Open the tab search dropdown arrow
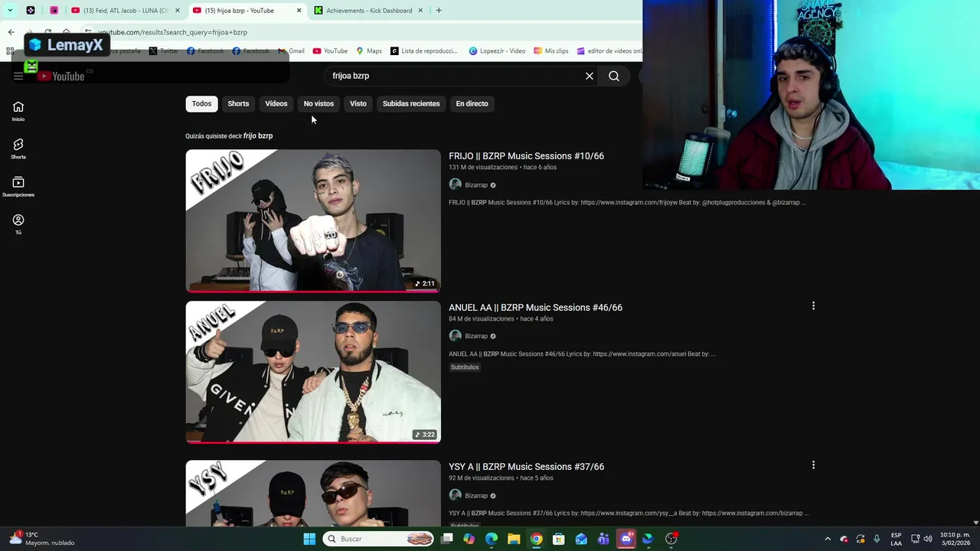Image resolution: width=980 pixels, height=551 pixels. click(x=10, y=10)
